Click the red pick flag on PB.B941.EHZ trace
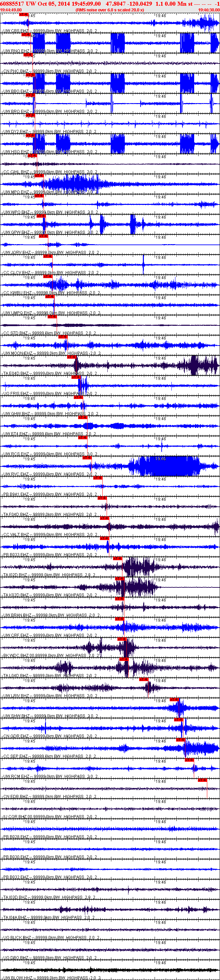 (98, 478)
